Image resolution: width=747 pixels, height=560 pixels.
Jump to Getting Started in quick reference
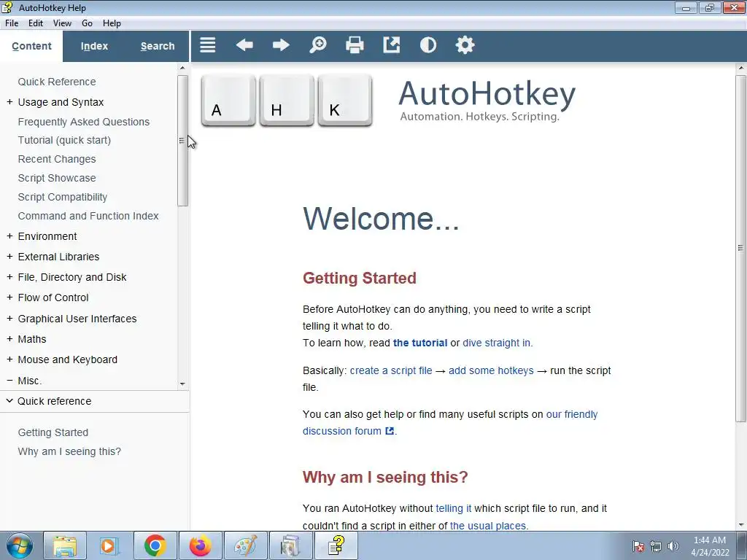coord(53,432)
